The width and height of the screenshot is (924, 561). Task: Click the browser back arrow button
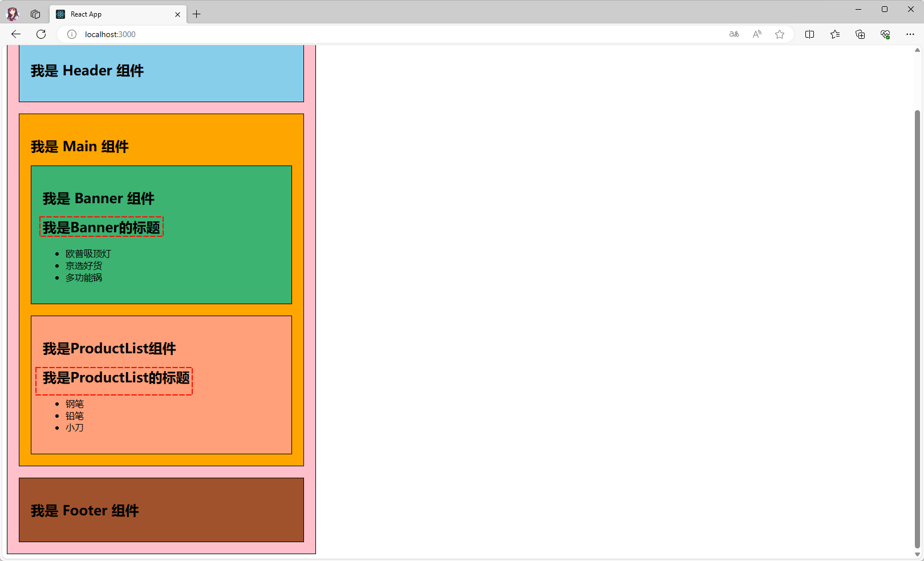[x=16, y=34]
